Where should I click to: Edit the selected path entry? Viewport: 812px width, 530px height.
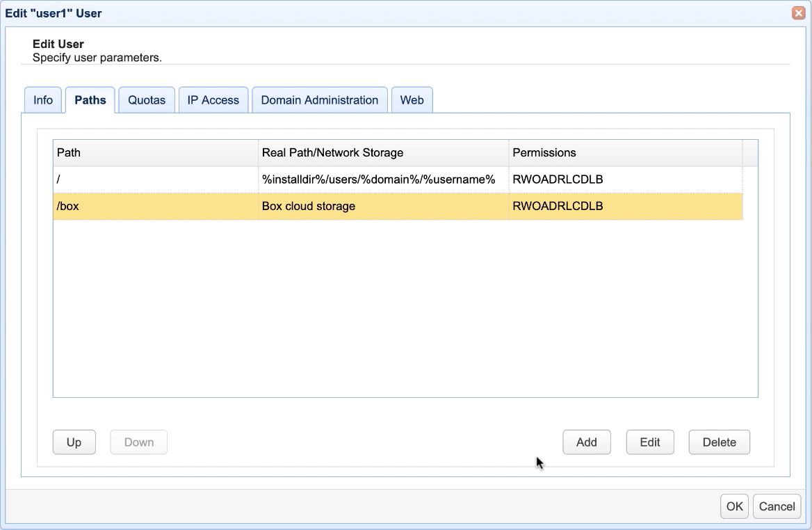(x=649, y=442)
